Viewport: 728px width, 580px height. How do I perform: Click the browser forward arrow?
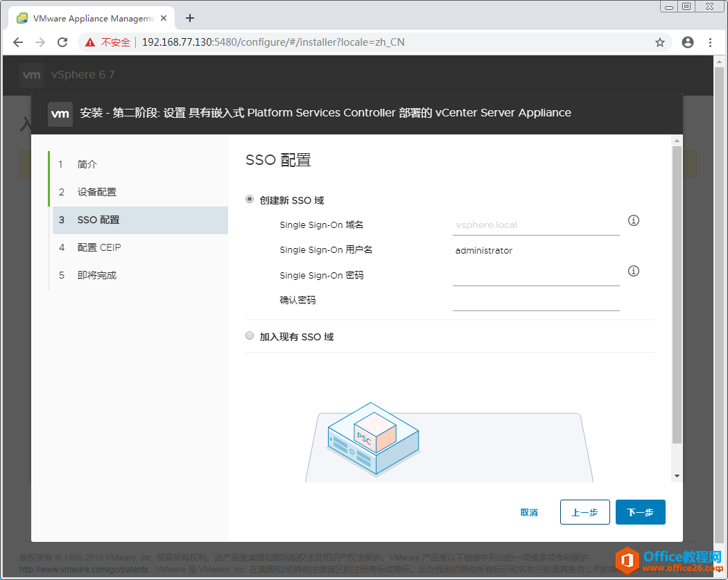coord(40,42)
